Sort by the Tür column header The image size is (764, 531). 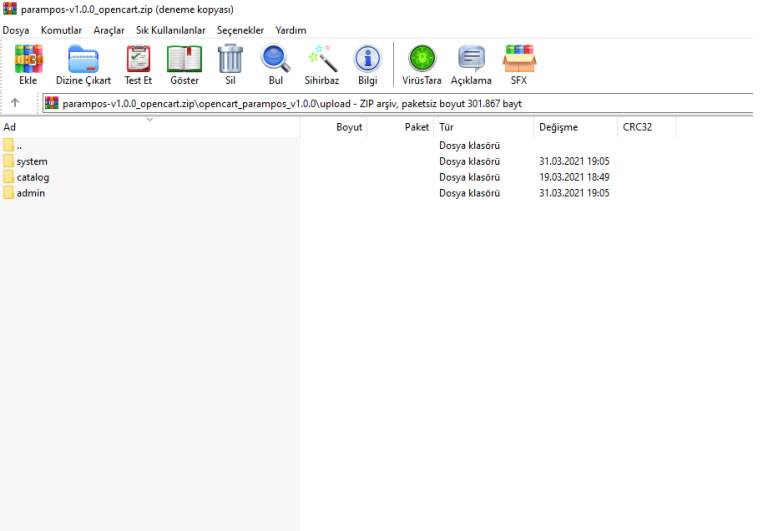tap(484, 127)
